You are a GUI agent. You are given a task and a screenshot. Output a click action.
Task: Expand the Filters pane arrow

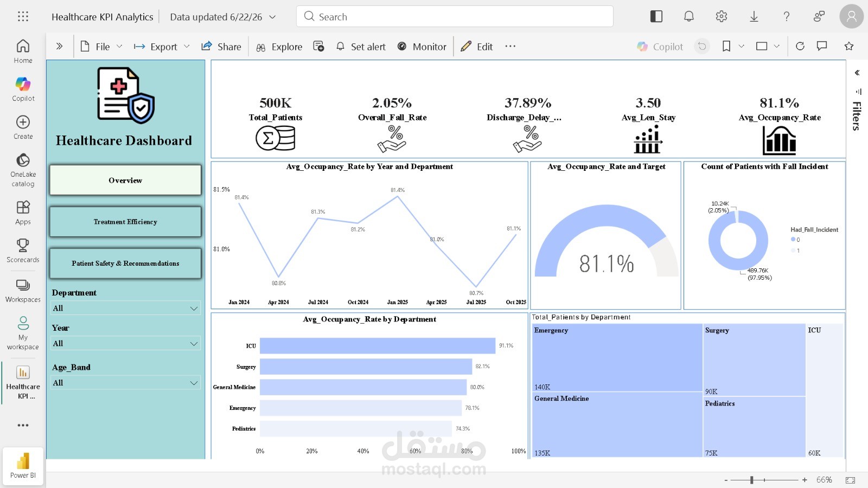[x=857, y=73]
